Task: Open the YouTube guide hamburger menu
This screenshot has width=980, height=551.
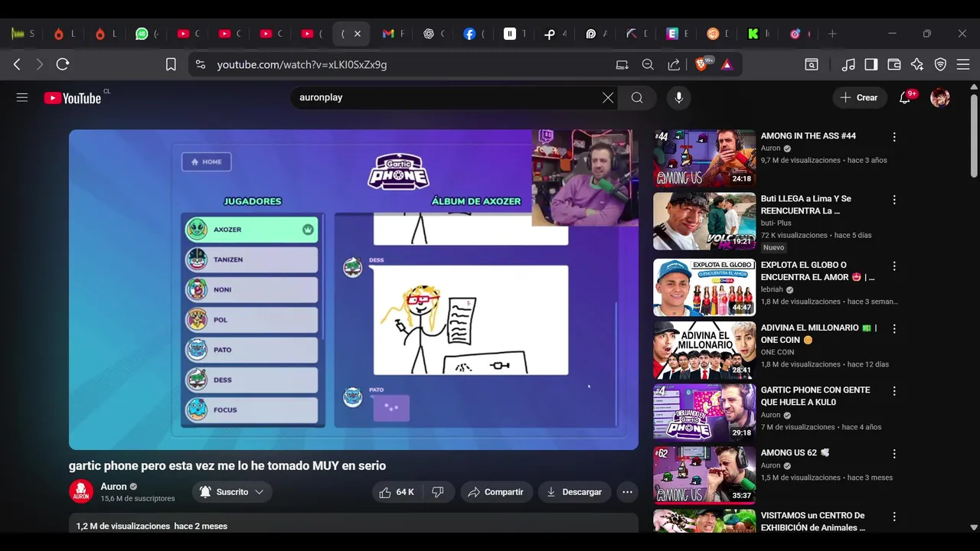Action: [x=22, y=97]
